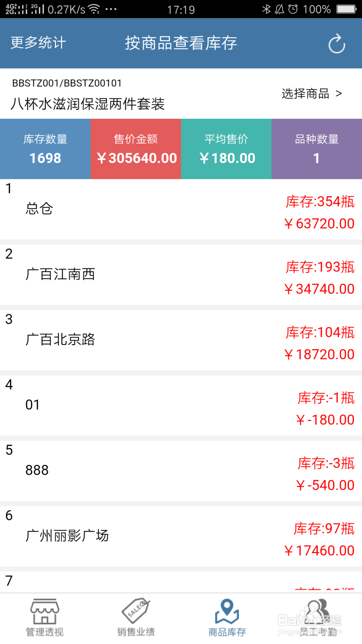Open the 管理透视 store icon

click(x=45, y=611)
